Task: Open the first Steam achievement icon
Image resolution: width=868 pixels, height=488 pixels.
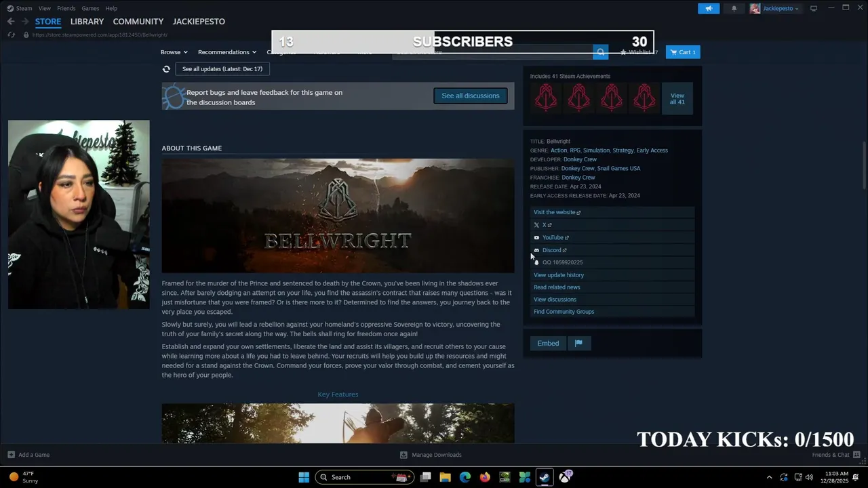Action: click(x=546, y=98)
